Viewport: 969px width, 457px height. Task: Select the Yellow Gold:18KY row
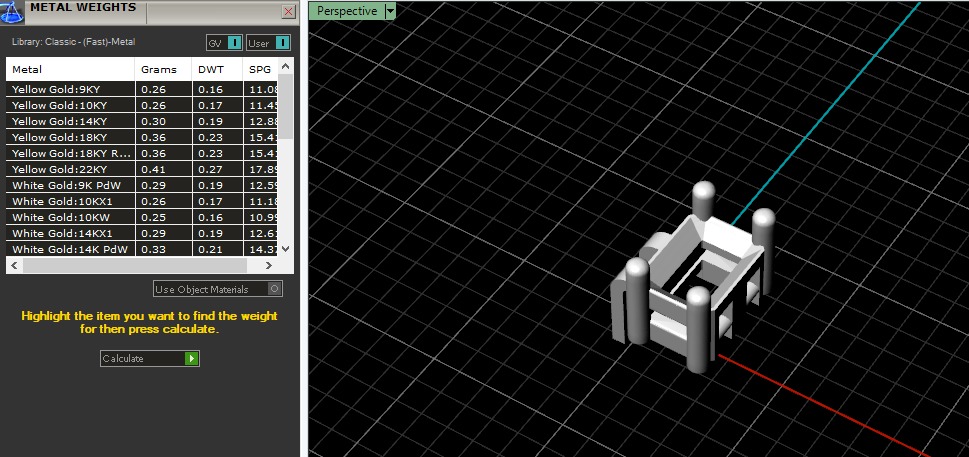click(142, 137)
